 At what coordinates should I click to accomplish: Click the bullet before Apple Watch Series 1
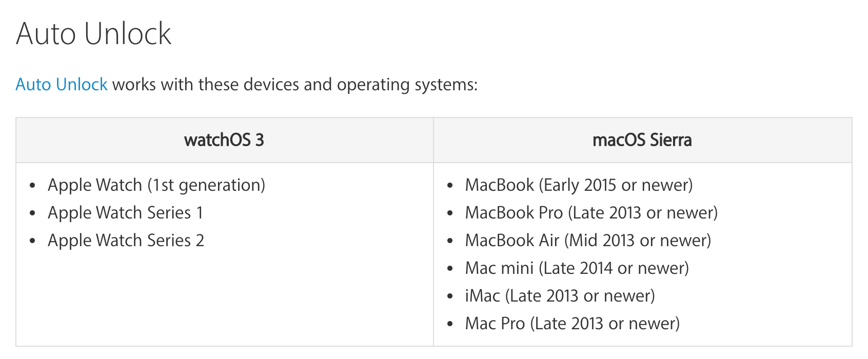[33, 213]
